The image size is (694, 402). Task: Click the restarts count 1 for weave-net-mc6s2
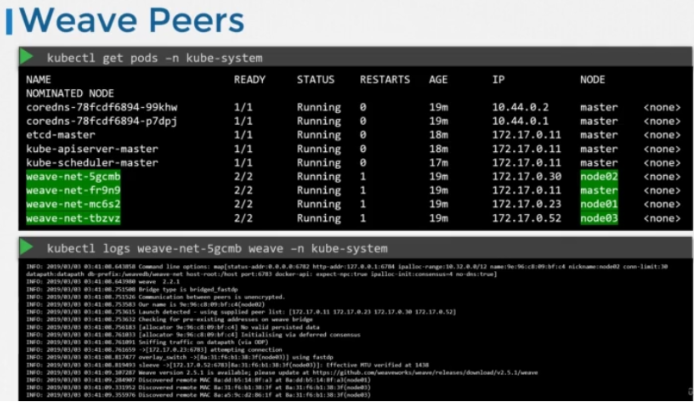coord(363,204)
